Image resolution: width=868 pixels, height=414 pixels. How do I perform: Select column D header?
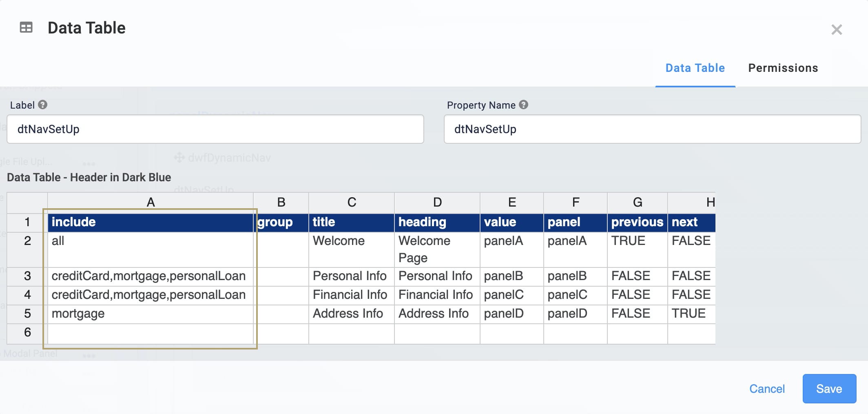tap(437, 202)
